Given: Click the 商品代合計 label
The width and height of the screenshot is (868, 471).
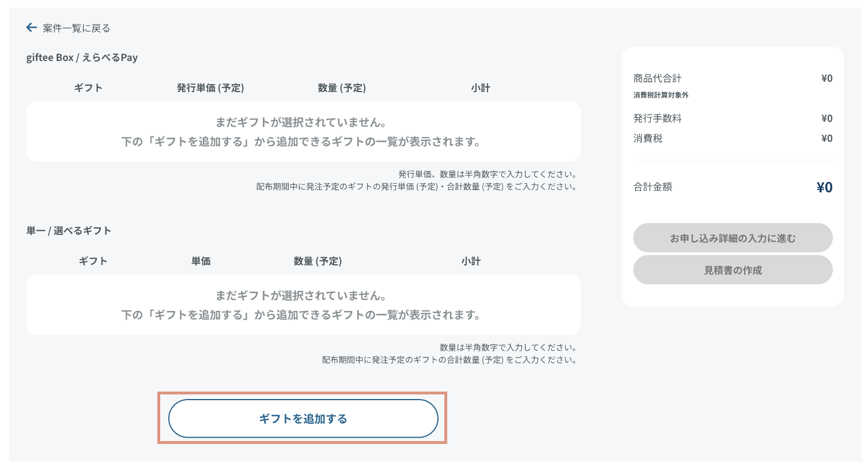Looking at the screenshot, I should [657, 78].
